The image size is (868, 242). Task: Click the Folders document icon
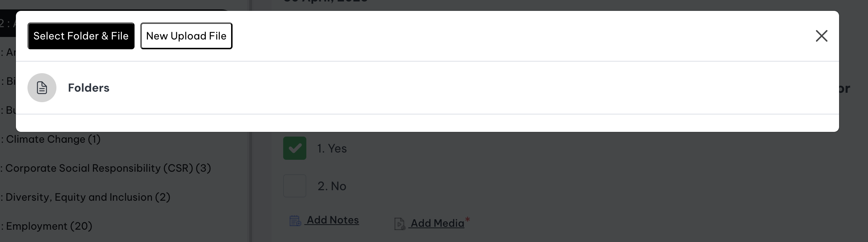click(42, 88)
